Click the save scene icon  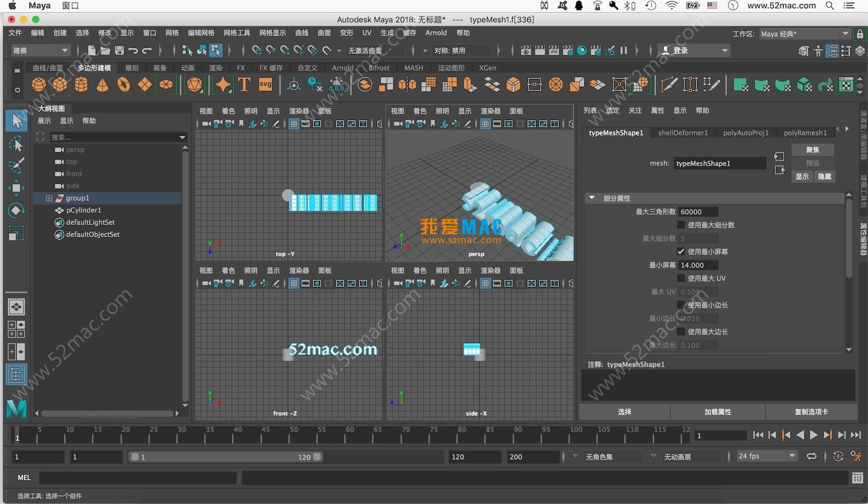coord(119,50)
